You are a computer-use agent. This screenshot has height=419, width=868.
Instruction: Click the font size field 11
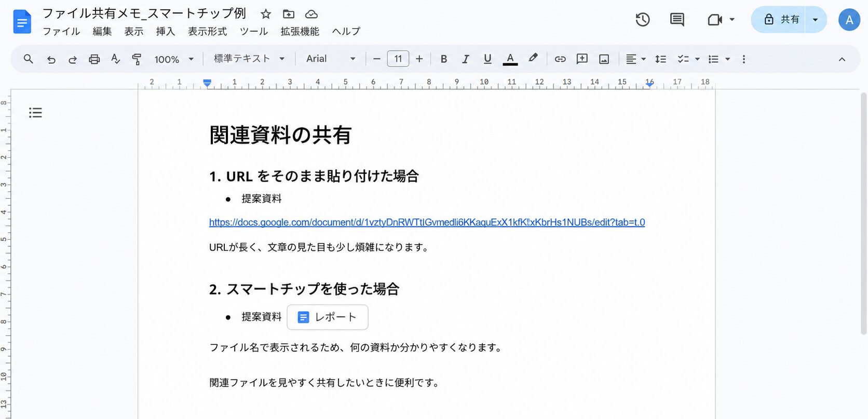point(398,59)
